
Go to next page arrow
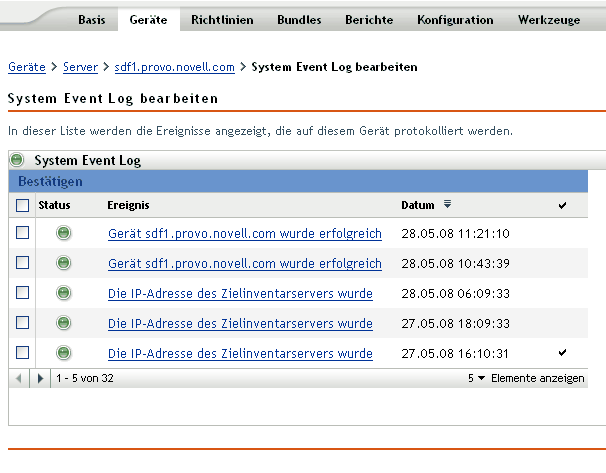(x=40, y=378)
